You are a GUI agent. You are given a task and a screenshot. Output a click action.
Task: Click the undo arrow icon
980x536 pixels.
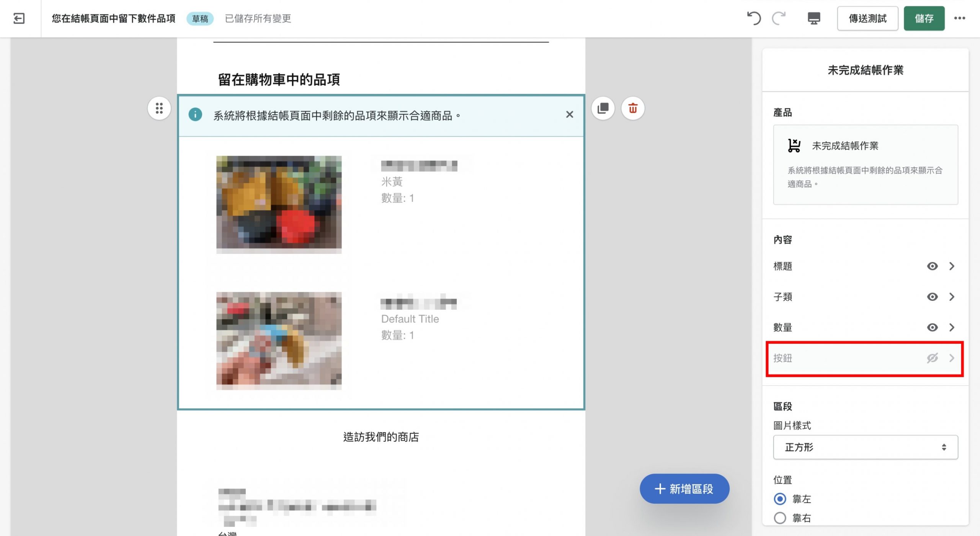(754, 18)
